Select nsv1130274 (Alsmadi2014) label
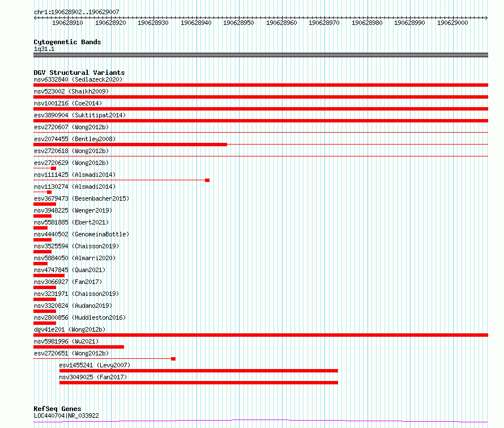 (x=75, y=187)
